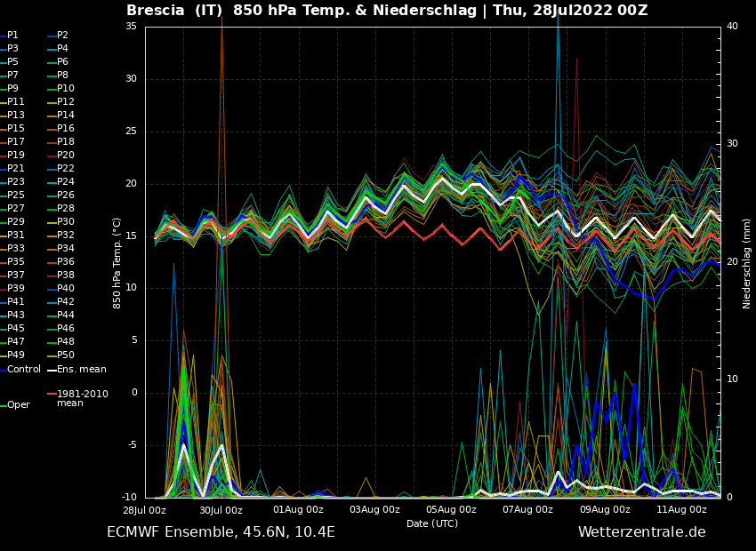Click legend entry P10
The height and width of the screenshot is (551, 756).
click(60, 89)
